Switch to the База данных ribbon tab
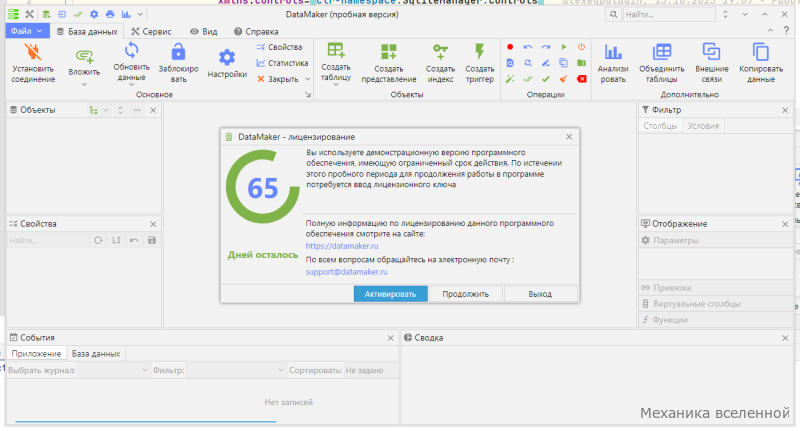Viewport: 800px width, 431px height. point(87,32)
